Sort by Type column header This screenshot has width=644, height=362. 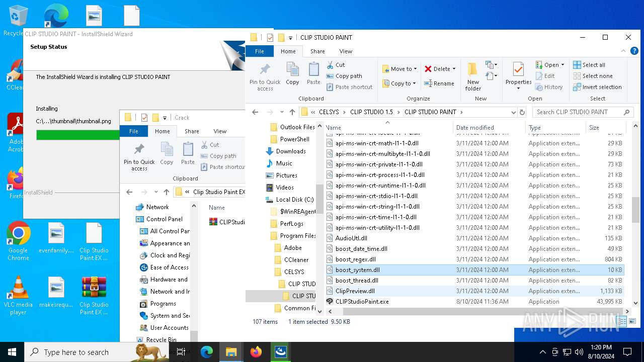tap(555, 128)
